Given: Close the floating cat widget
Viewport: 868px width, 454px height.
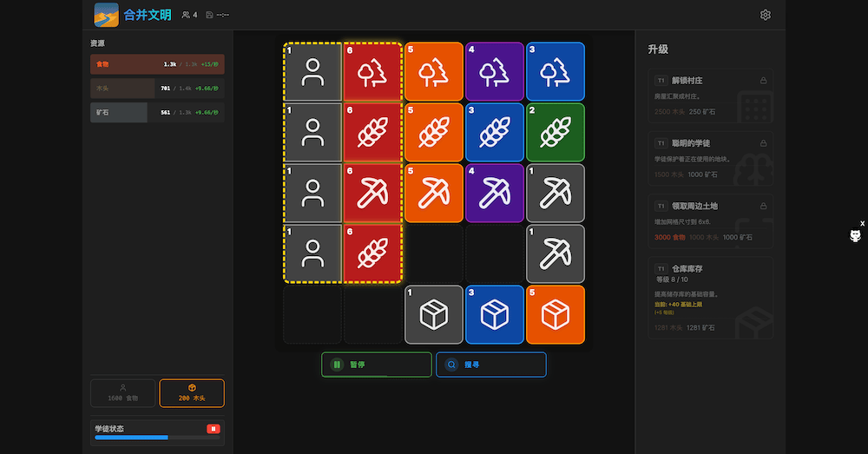Looking at the screenshot, I should click(862, 224).
